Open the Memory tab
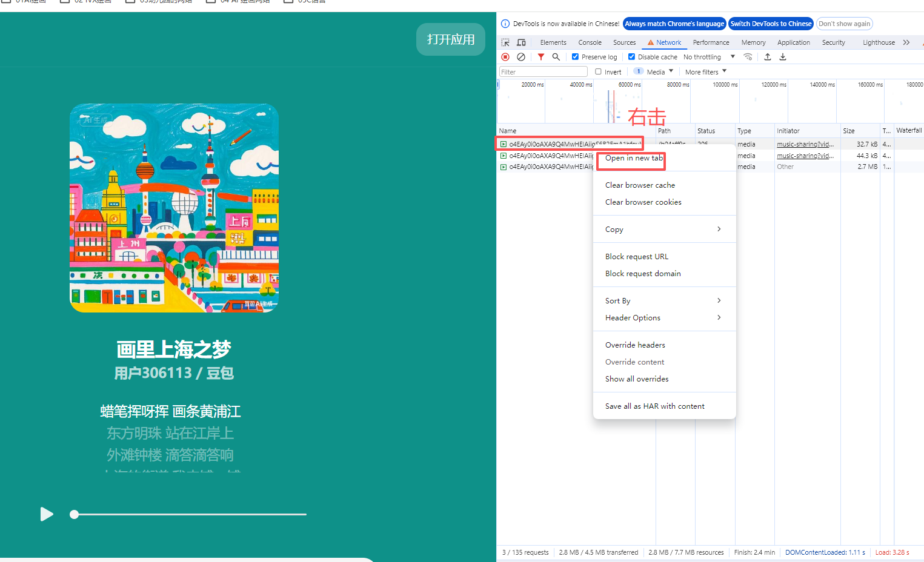The height and width of the screenshot is (562, 924). click(x=753, y=42)
